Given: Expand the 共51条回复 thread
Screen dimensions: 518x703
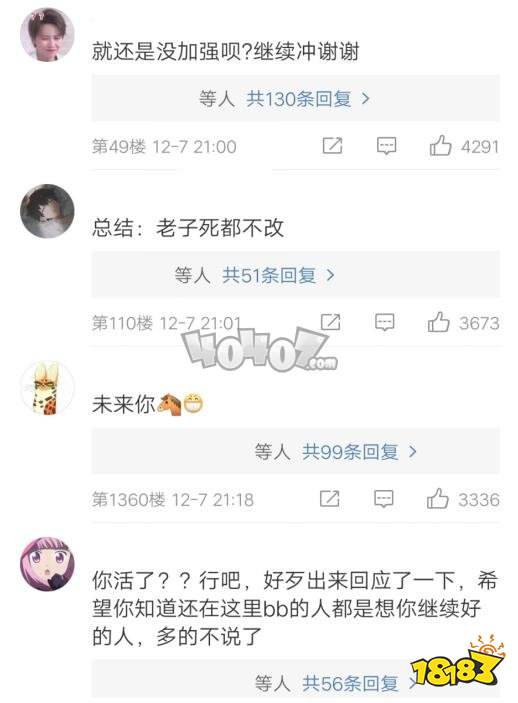Looking at the screenshot, I should point(278,275).
